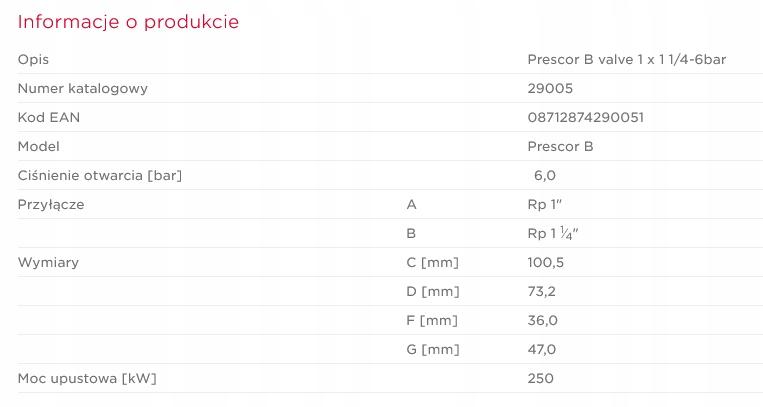The width and height of the screenshot is (763, 407).
Task: Click the "Informacje o produkcie" heading
Action: click(x=128, y=21)
